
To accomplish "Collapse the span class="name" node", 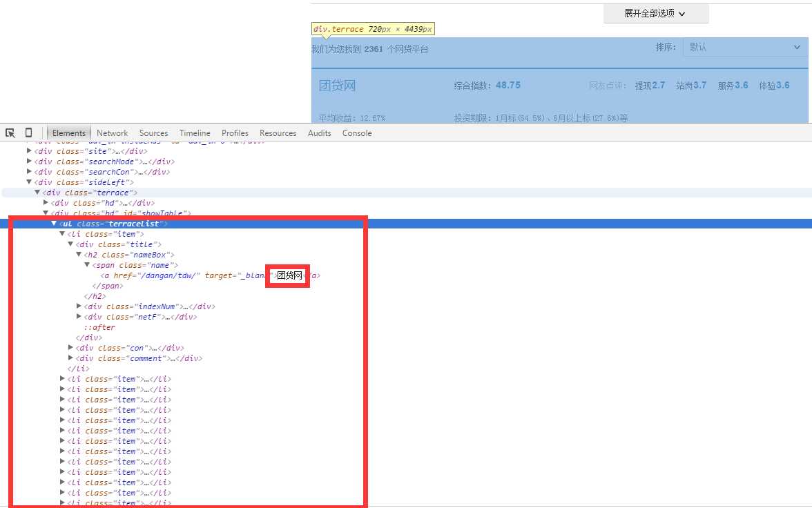I will click(87, 264).
